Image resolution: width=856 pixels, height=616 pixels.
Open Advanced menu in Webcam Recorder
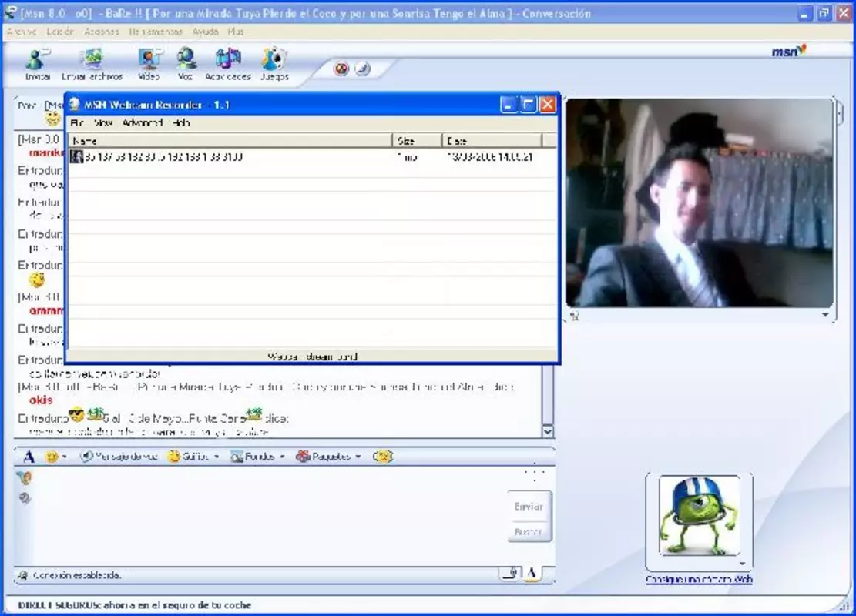[143, 122]
